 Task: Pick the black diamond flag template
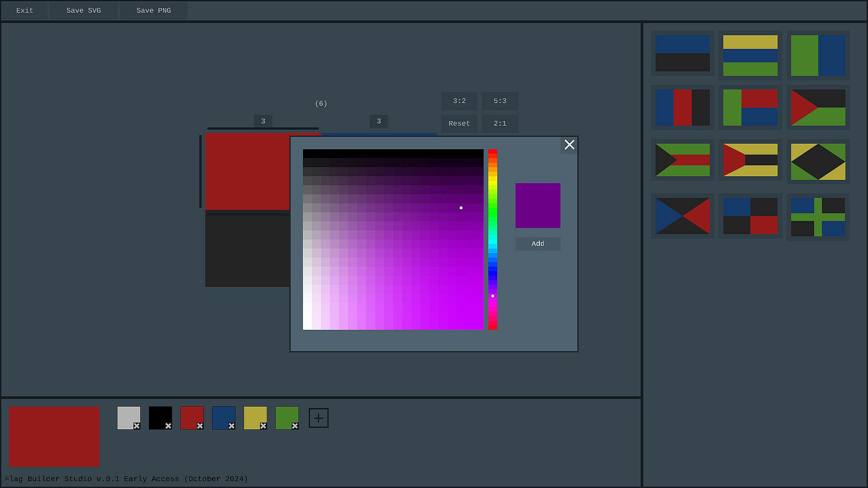click(x=818, y=162)
